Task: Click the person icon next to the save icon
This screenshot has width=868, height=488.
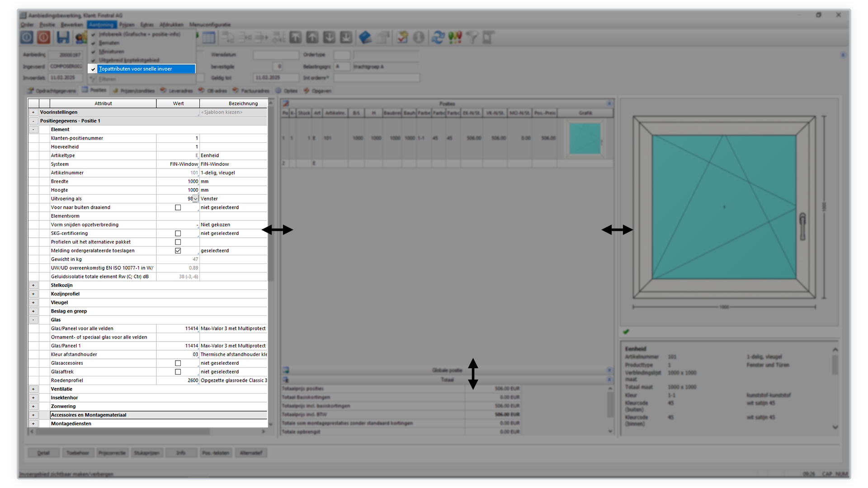Action: point(81,38)
